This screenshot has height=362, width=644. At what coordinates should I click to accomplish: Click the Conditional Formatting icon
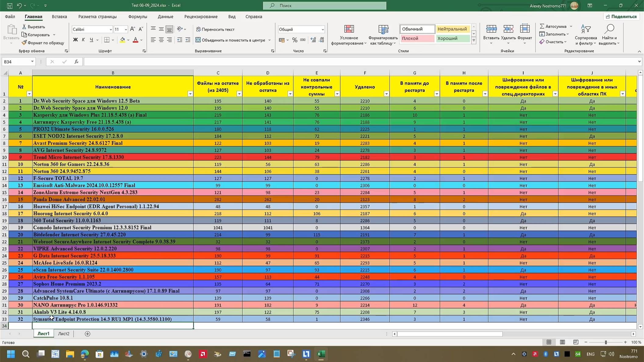point(349,29)
